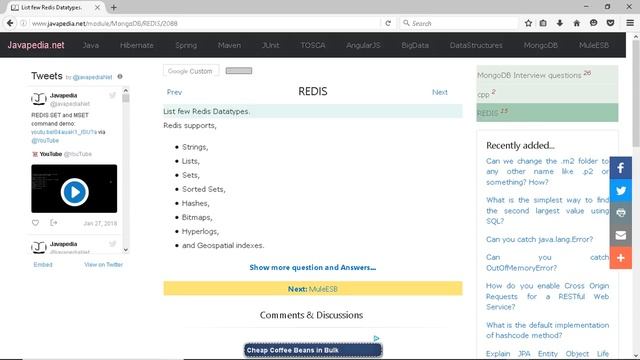Play the embedded YouTube video
Viewport: 640px width, 360px height.
click(x=74, y=191)
